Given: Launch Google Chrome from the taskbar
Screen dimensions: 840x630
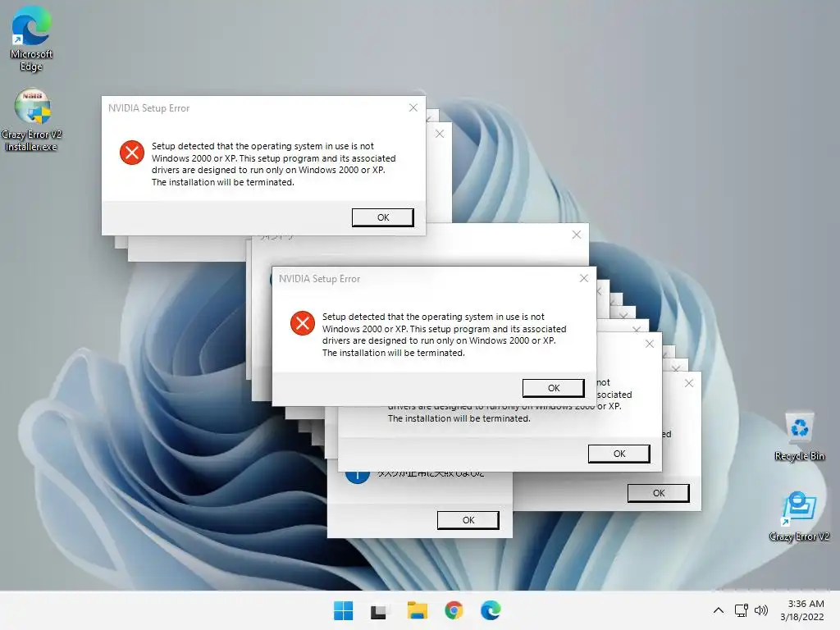Looking at the screenshot, I should click(454, 610).
